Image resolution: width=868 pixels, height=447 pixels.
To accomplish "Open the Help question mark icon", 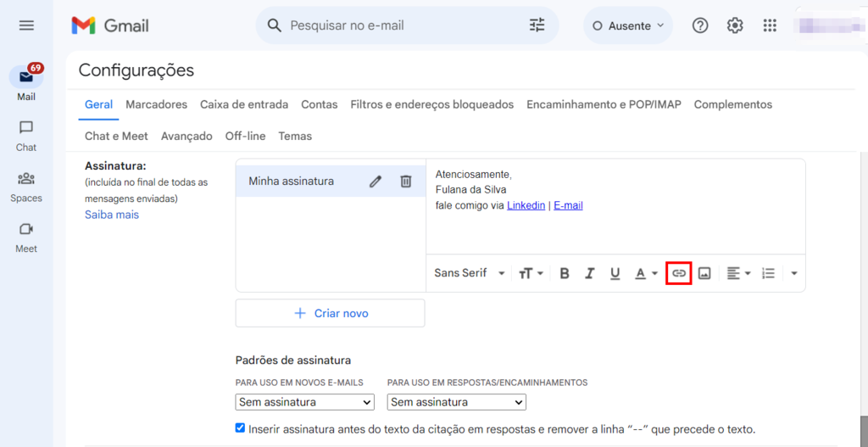I will [x=700, y=25].
